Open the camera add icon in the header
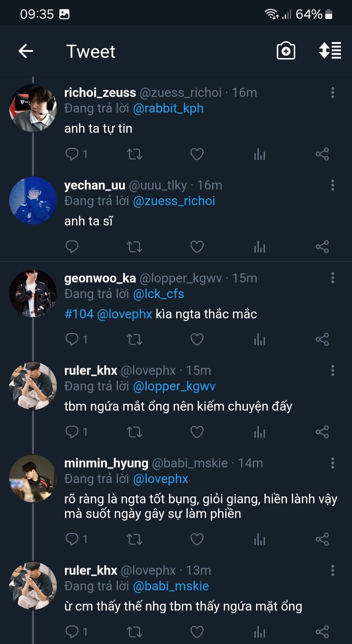This screenshot has height=644, width=352. pos(286,51)
